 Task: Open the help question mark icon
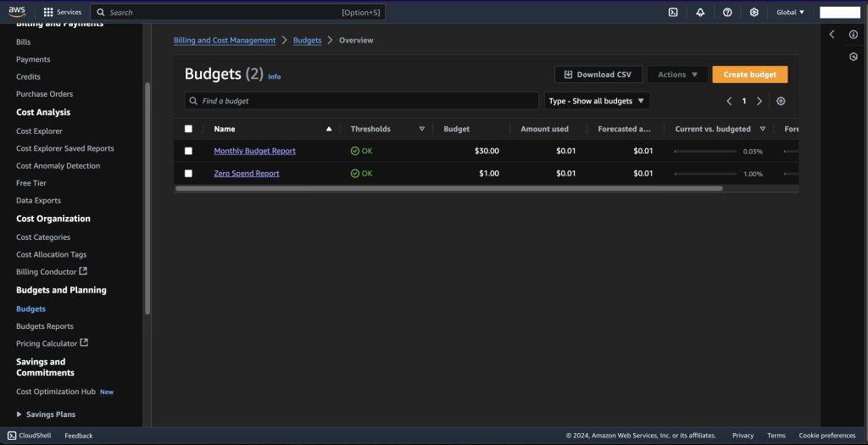[x=727, y=12]
